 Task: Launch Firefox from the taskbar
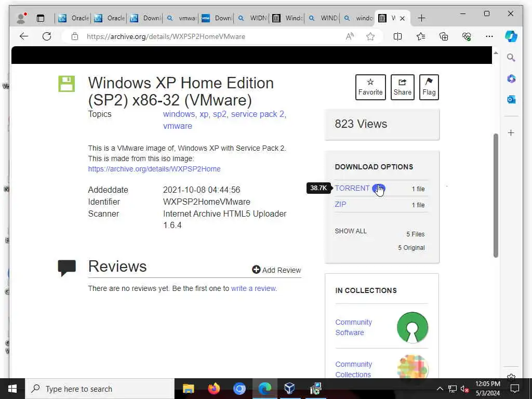[214, 389]
